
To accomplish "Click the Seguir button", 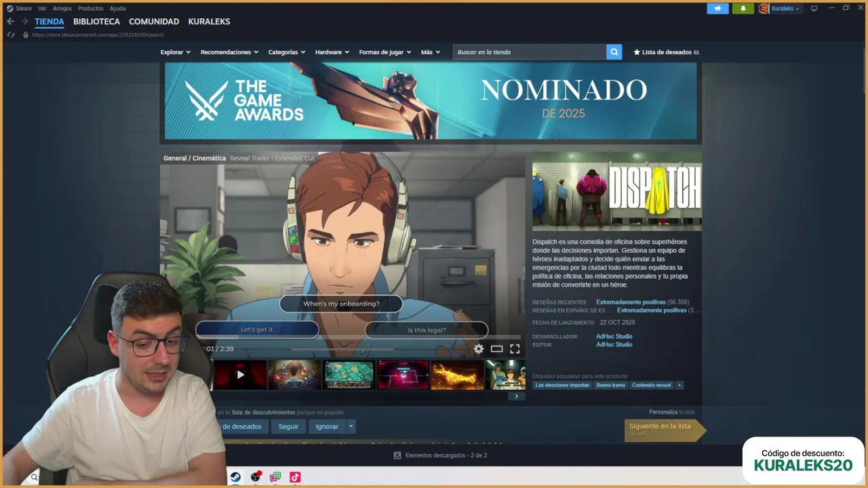I will [288, 426].
